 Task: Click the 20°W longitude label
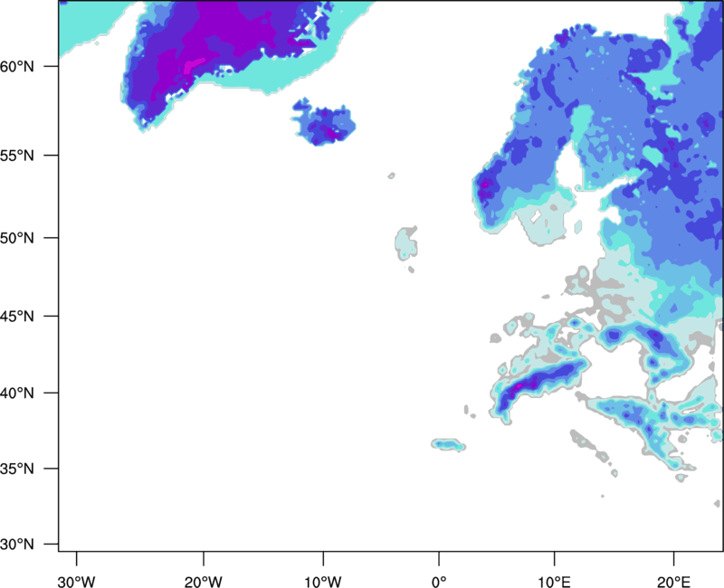click(x=203, y=582)
